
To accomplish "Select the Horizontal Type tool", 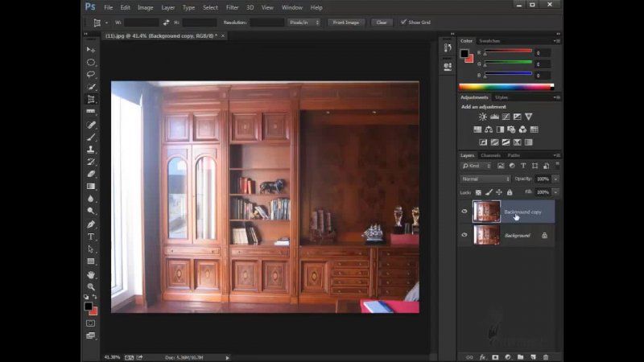I will pos(91,237).
